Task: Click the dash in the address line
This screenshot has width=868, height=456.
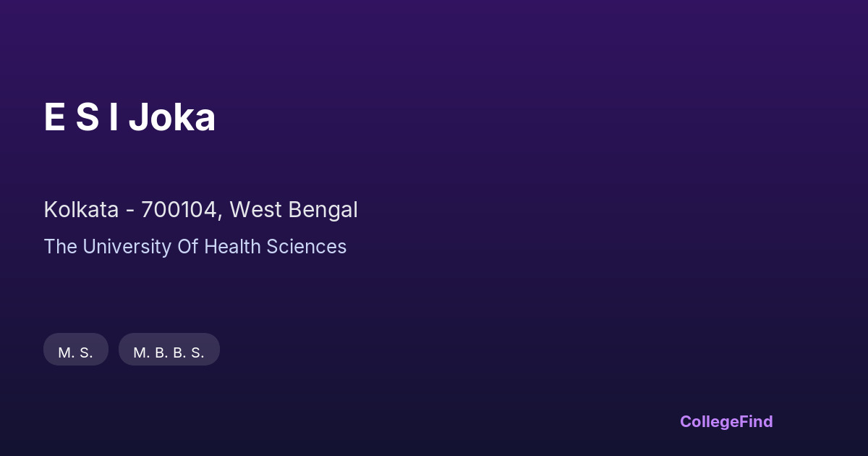Action: [130, 211]
